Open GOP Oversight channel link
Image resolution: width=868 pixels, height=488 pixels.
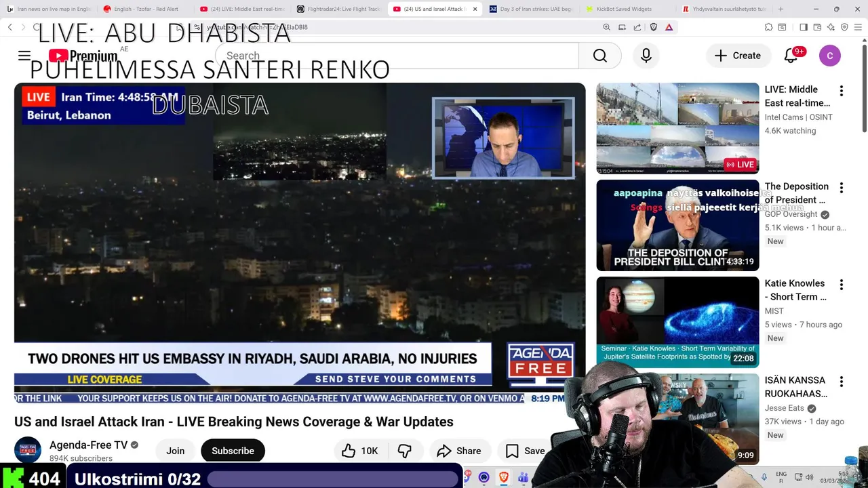pos(791,214)
